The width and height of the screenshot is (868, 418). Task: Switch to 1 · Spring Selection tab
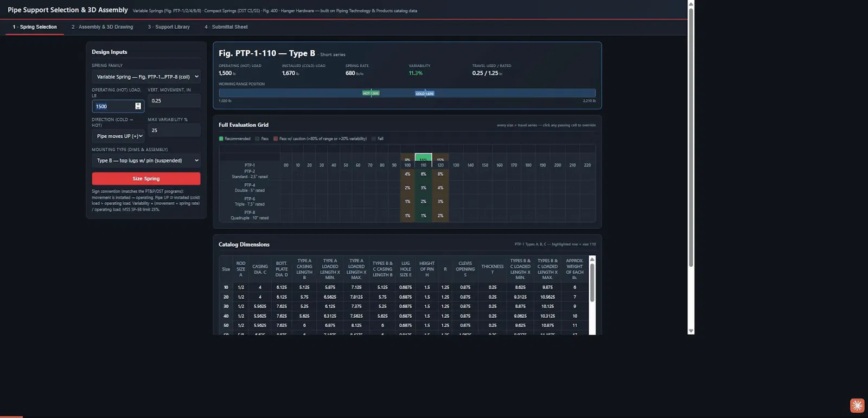[35, 27]
